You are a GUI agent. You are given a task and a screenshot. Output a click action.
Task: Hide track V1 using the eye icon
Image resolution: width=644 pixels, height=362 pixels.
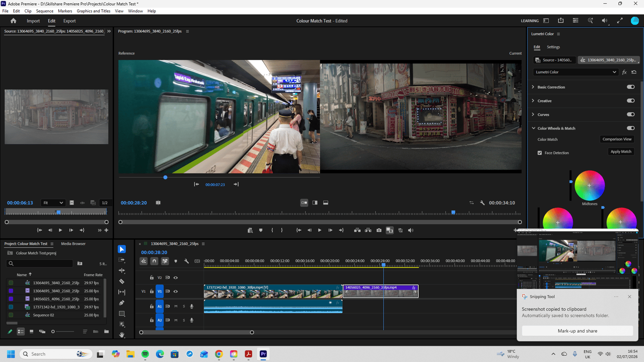pyautogui.click(x=176, y=292)
